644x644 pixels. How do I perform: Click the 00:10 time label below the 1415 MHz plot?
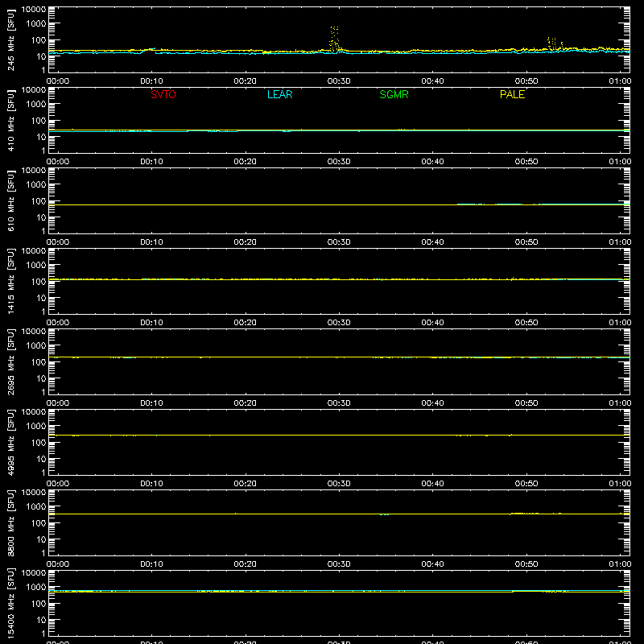pos(151,323)
